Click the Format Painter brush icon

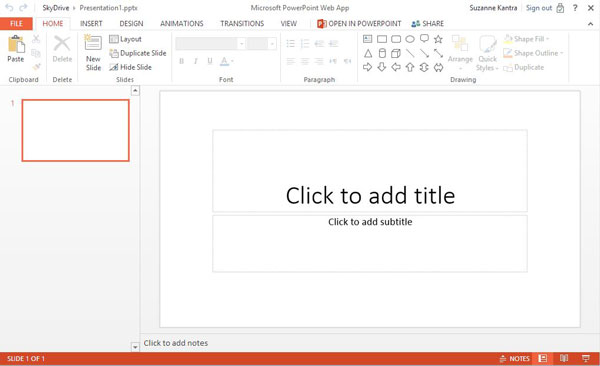[36, 67]
